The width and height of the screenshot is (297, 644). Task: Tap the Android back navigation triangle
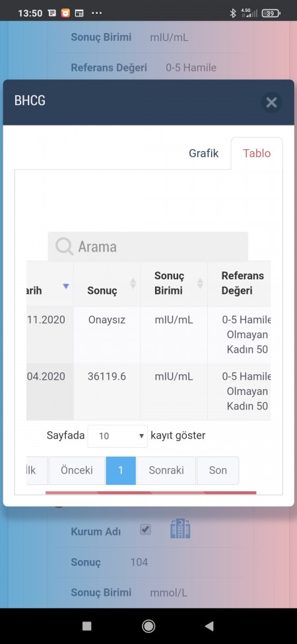(209, 626)
